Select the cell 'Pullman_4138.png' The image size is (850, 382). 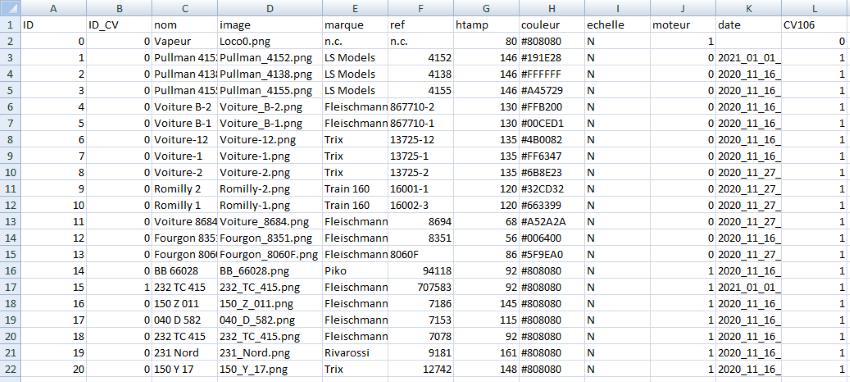click(x=270, y=74)
